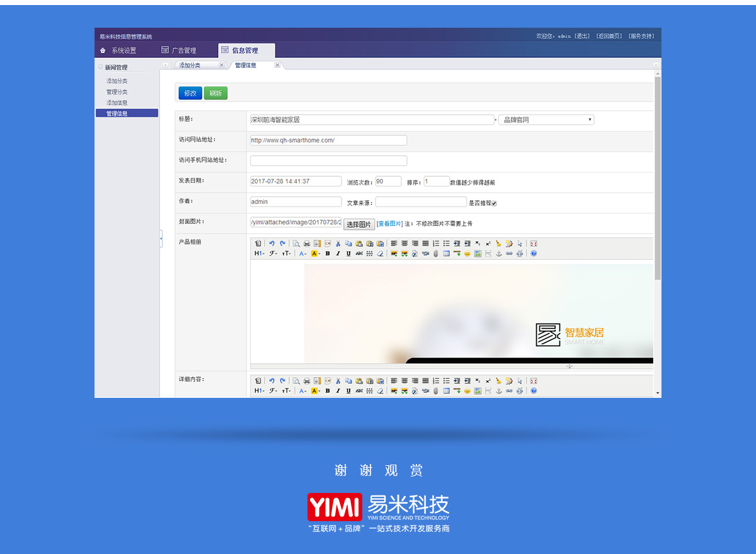Toggle source view in 详细内容 editor

tap(258, 381)
